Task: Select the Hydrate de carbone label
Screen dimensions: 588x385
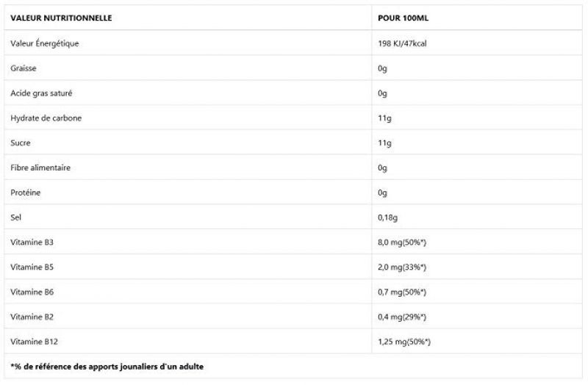Action: [x=45, y=118]
